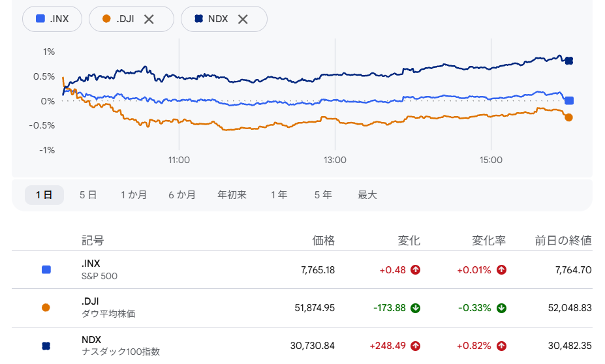Image resolution: width=605 pixels, height=364 pixels.
Task: Choose the 1か月 time range
Action: (134, 195)
